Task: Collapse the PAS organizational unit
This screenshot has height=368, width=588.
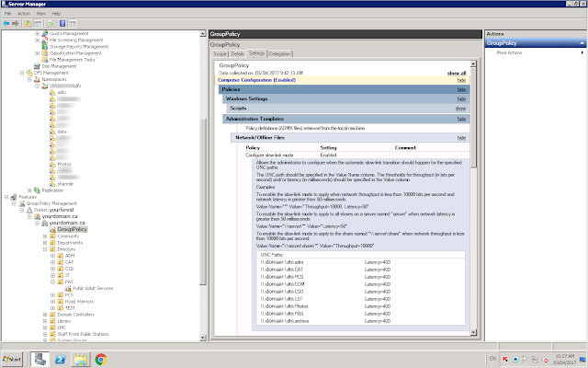Action: [x=53, y=282]
